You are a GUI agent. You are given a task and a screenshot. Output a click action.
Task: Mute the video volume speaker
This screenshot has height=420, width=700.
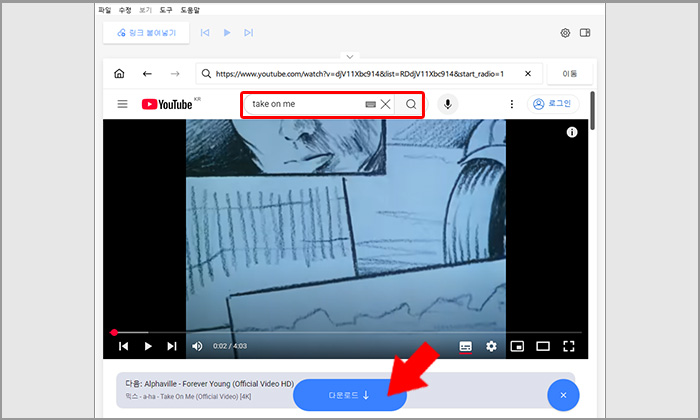(x=197, y=346)
